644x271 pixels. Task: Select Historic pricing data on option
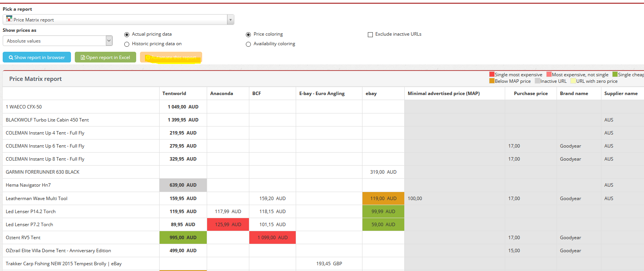(x=127, y=44)
